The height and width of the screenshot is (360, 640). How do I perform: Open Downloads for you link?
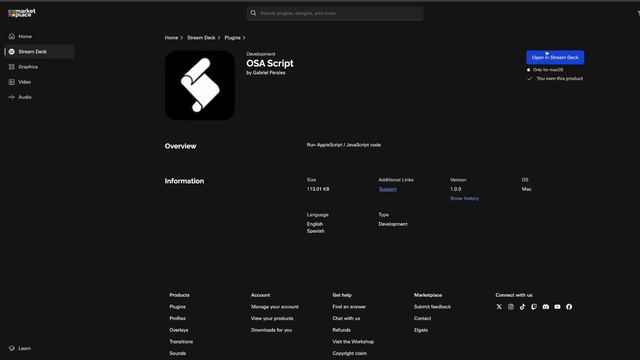point(271,330)
